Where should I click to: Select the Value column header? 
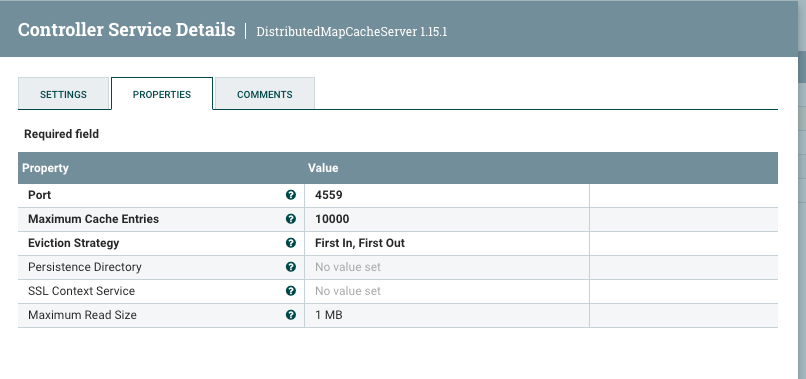tap(323, 168)
